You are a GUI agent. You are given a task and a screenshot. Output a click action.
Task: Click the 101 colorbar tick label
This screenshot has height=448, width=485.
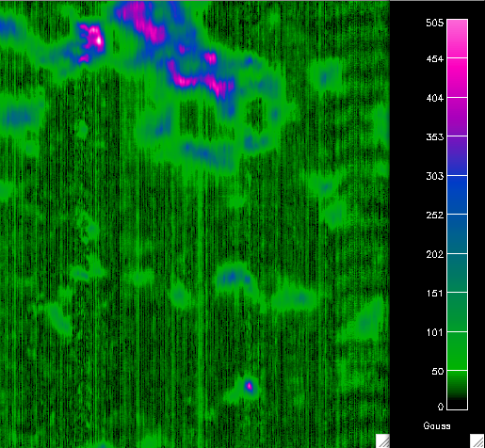[434, 332]
